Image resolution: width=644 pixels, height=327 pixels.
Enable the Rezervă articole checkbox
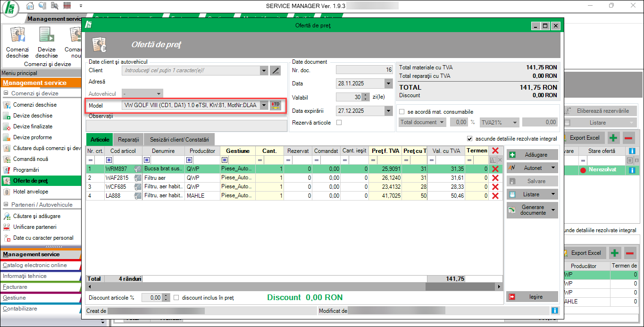click(x=339, y=123)
